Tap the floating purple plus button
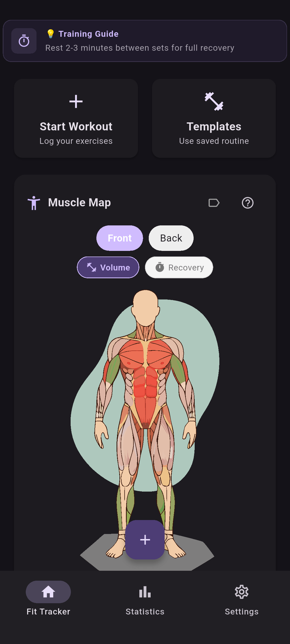The image size is (290, 644). 145,540
